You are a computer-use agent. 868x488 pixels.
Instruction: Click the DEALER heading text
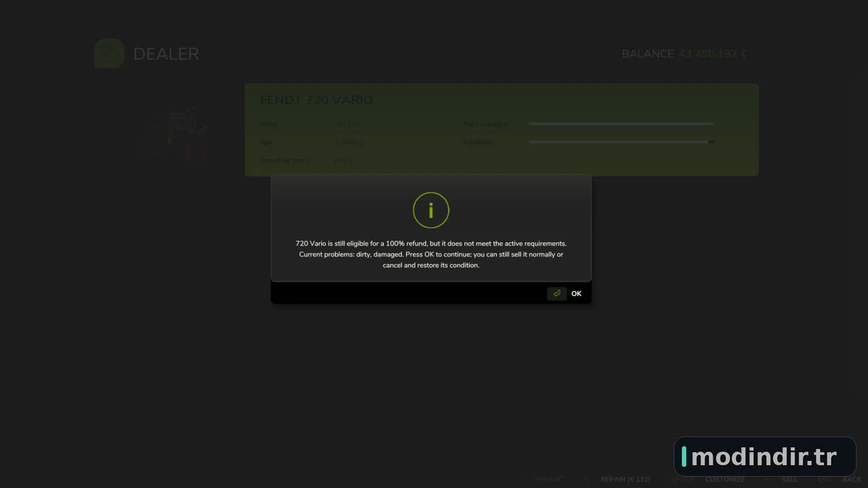pyautogui.click(x=166, y=54)
